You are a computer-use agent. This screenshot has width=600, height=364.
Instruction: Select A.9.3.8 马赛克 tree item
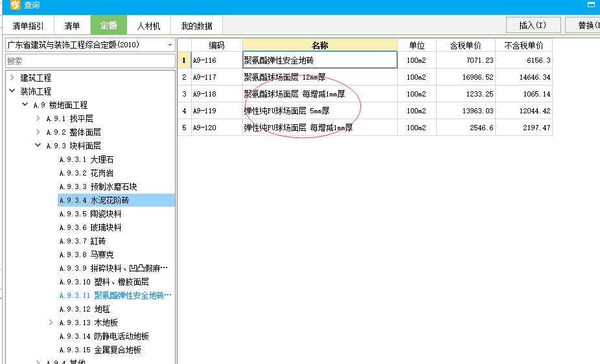click(x=86, y=255)
